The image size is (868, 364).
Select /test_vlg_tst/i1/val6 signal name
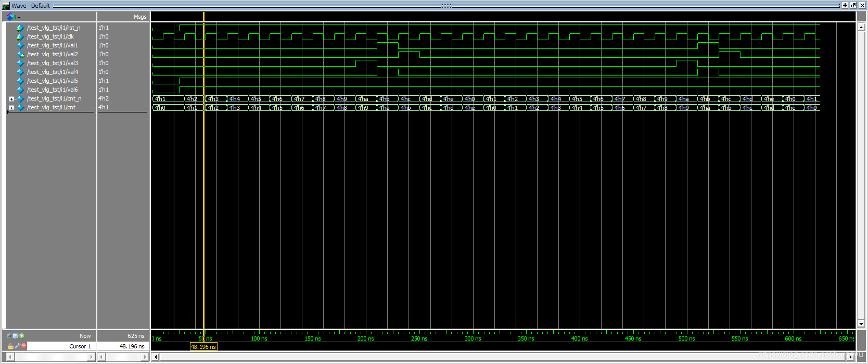[53, 90]
